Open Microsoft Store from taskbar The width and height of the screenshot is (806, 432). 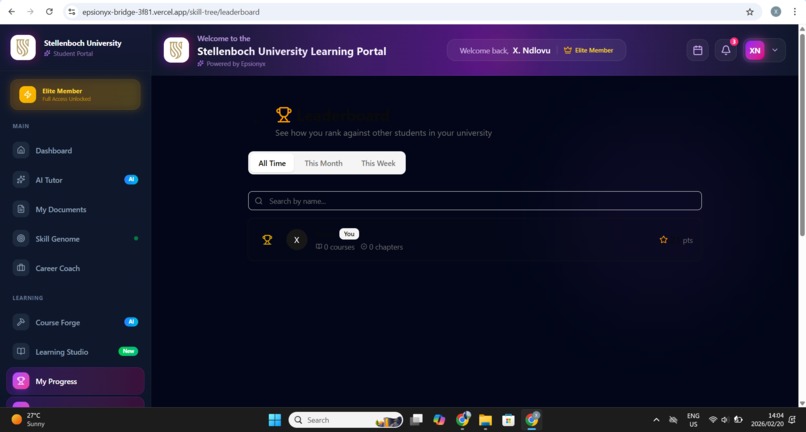tap(508, 420)
